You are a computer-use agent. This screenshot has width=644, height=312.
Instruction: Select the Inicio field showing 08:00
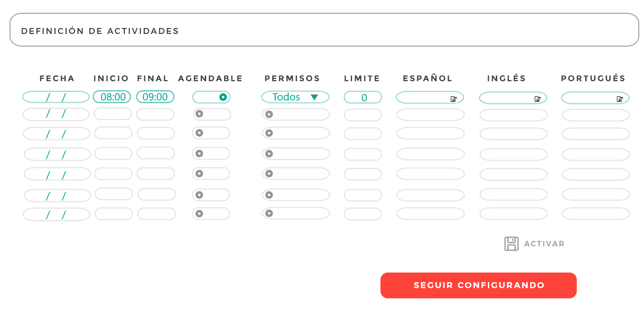pos(112,97)
